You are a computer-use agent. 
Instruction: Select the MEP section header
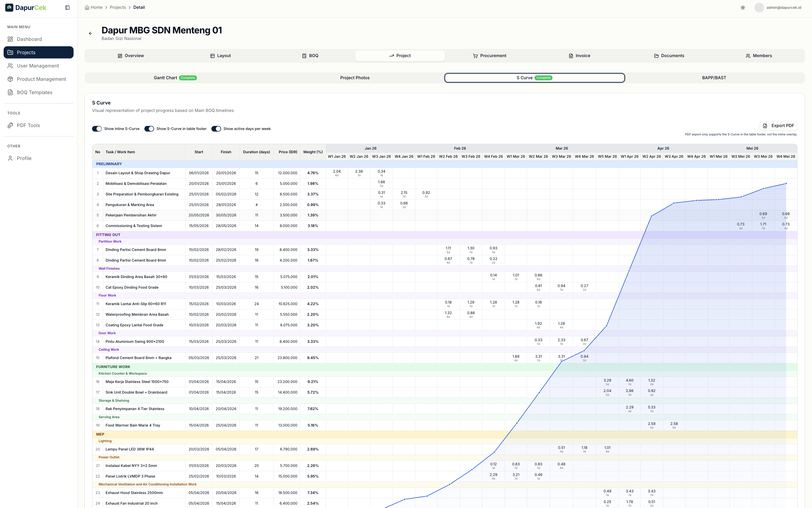pyautogui.click(x=444, y=434)
